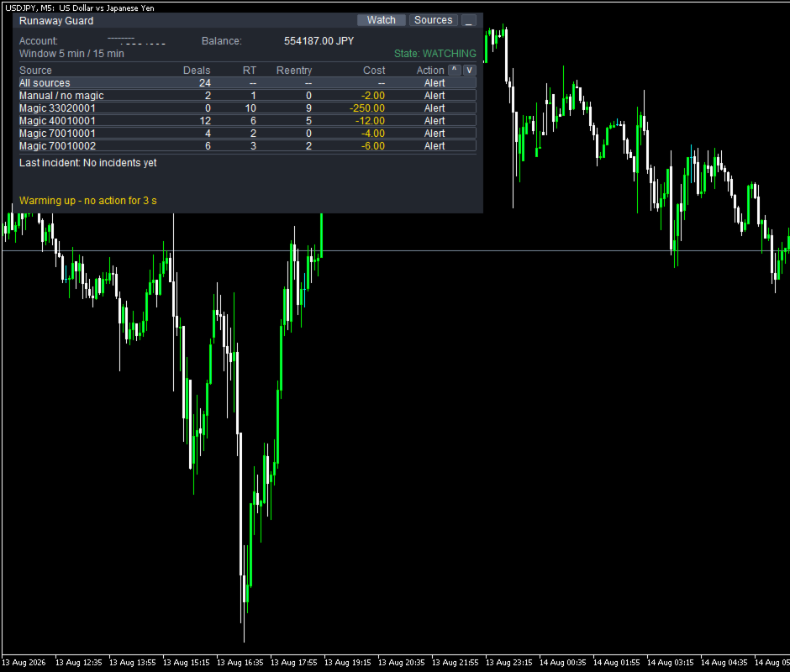
Task: Toggle Alert action for Manual / no magic
Action: (x=434, y=96)
